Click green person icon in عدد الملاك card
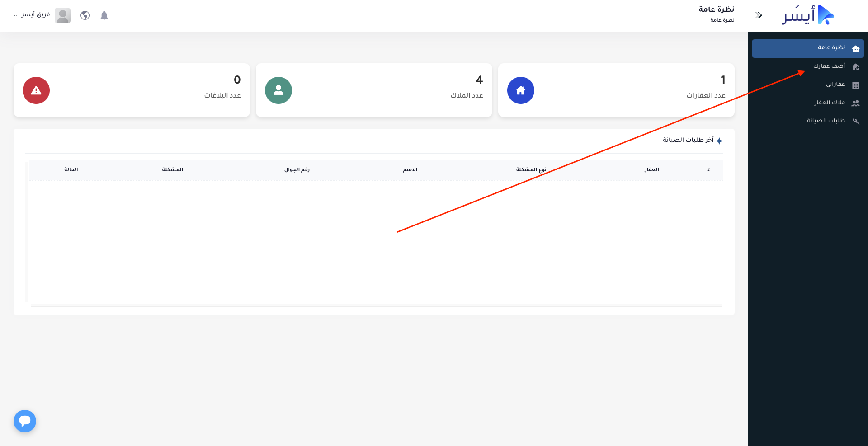868x446 pixels. click(x=278, y=90)
